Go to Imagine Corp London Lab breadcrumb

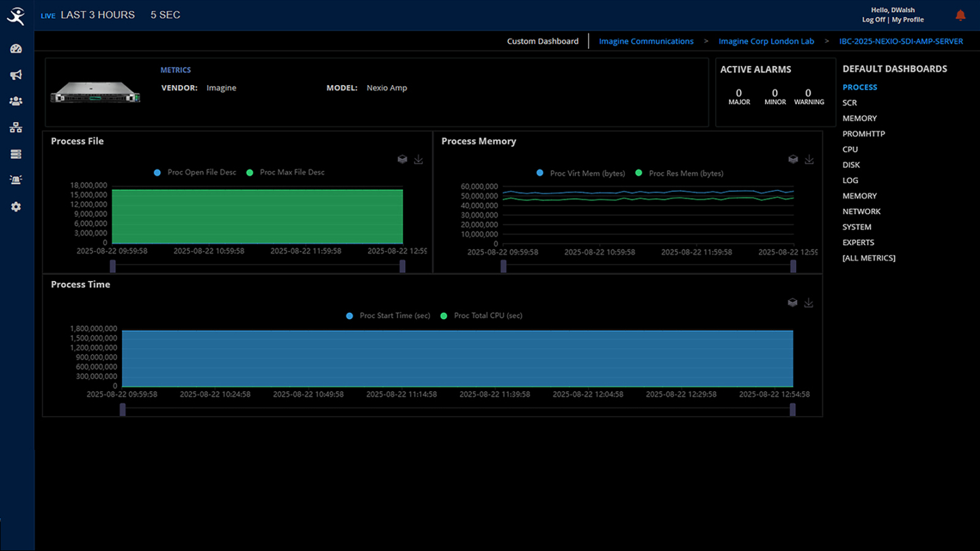coord(766,41)
